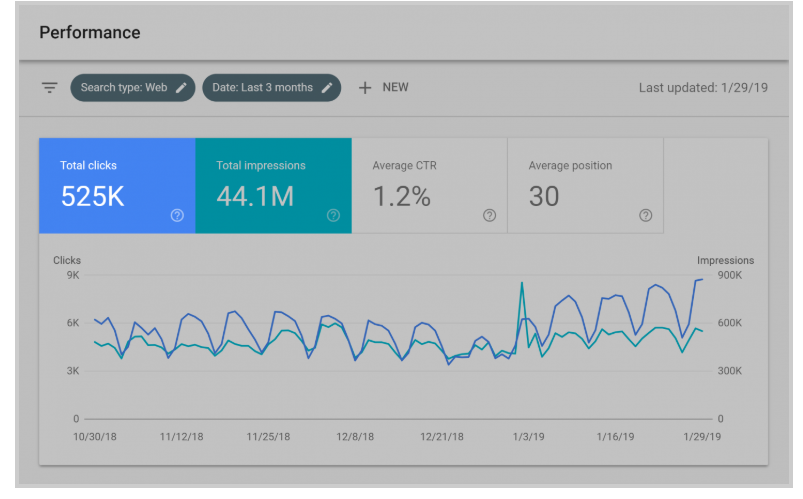Image resolution: width=803 pixels, height=499 pixels.
Task: Open help icon on Average position card
Action: tap(646, 215)
